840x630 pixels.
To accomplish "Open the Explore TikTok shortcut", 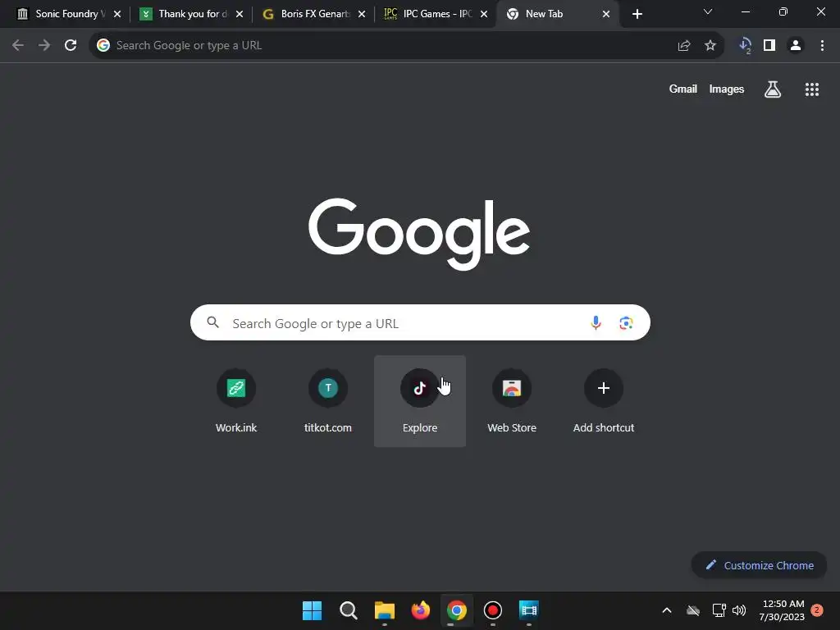I will (420, 400).
